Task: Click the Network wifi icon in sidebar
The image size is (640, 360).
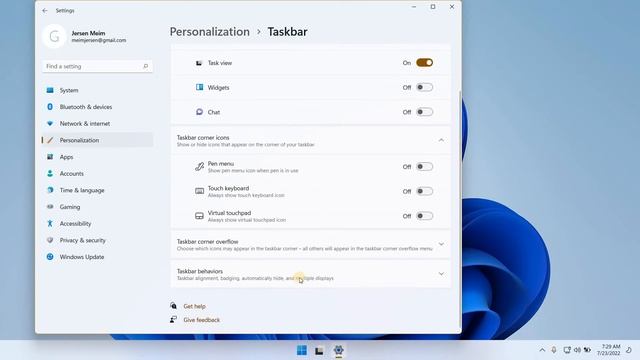Action: pos(50,123)
